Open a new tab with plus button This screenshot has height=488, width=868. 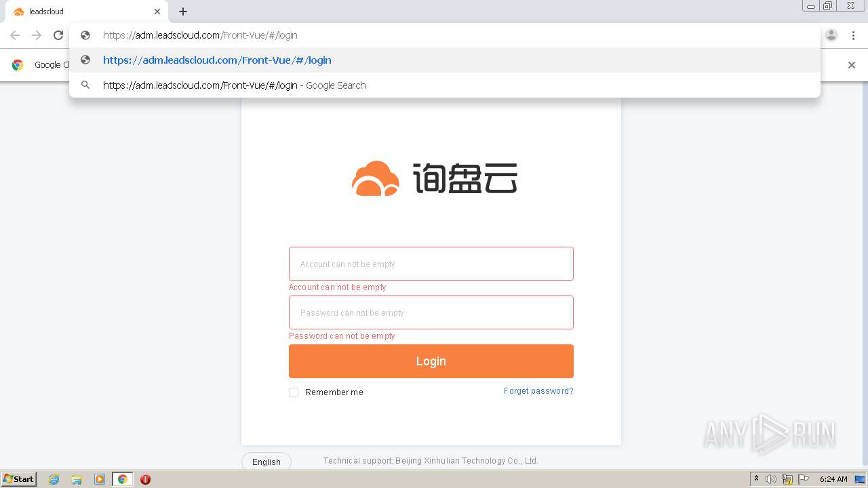click(183, 12)
